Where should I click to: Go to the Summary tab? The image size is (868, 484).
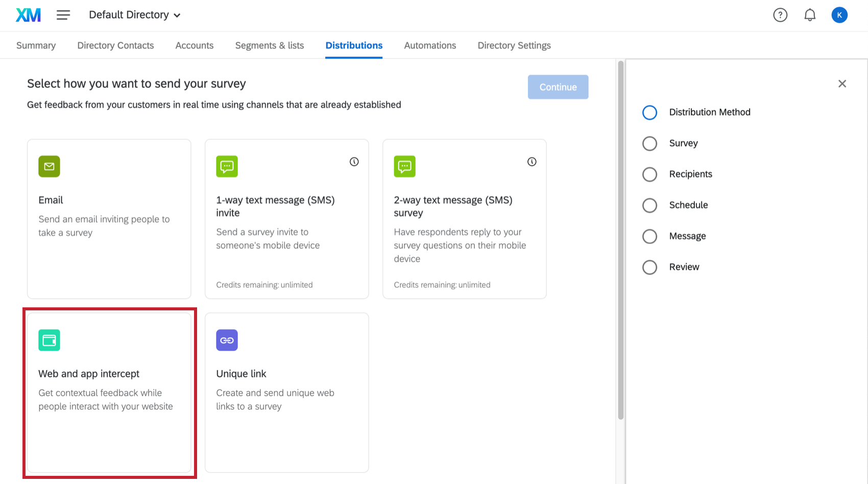click(36, 45)
